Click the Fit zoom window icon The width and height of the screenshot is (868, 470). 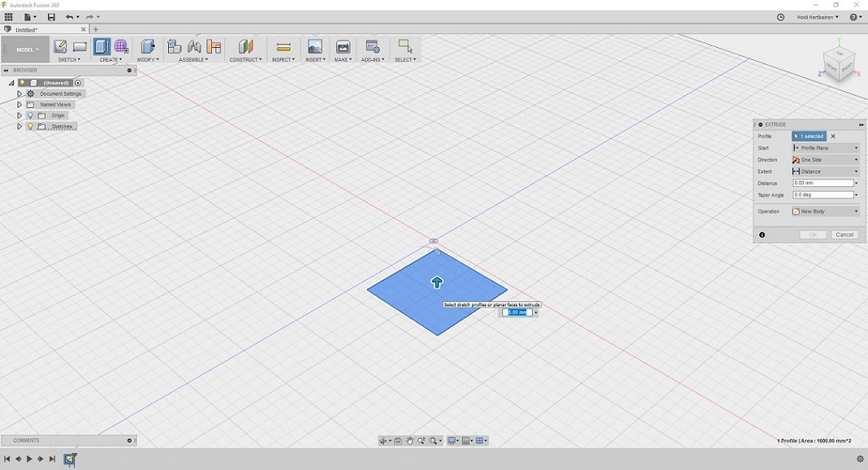(x=434, y=440)
